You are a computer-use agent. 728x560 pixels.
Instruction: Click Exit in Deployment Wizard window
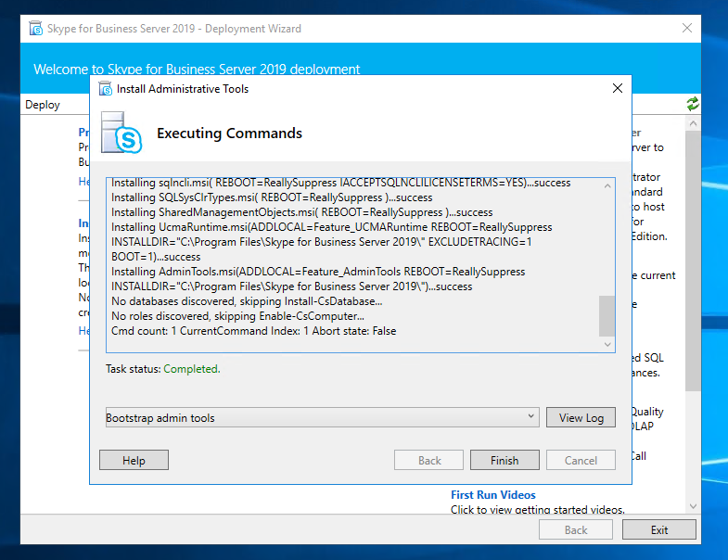(x=658, y=529)
